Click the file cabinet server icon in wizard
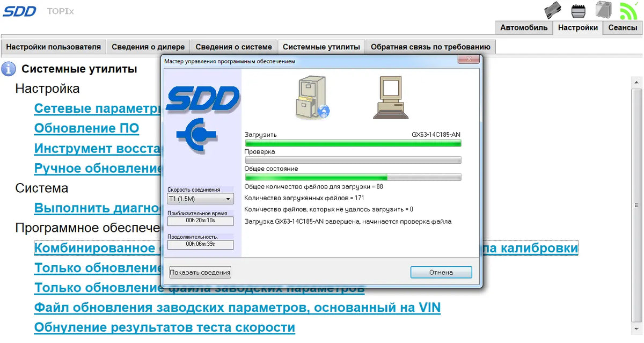Viewport: 644px width, 343px height. pyautogui.click(x=312, y=97)
